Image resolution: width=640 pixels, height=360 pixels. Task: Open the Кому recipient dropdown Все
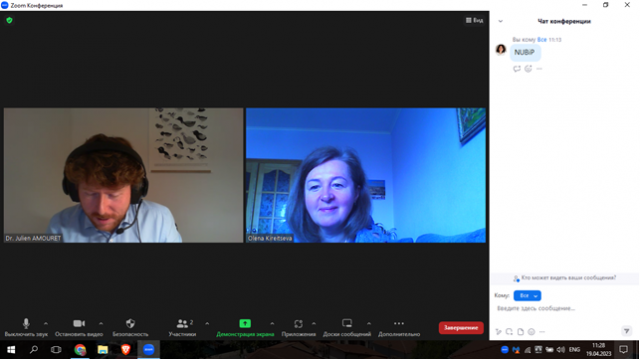(527, 296)
